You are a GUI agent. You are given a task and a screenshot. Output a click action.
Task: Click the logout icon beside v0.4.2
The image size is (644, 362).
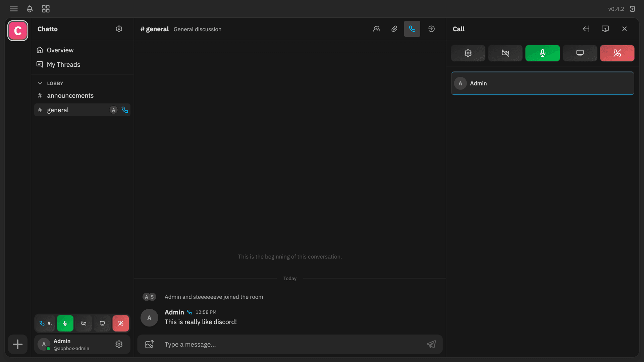click(x=632, y=9)
